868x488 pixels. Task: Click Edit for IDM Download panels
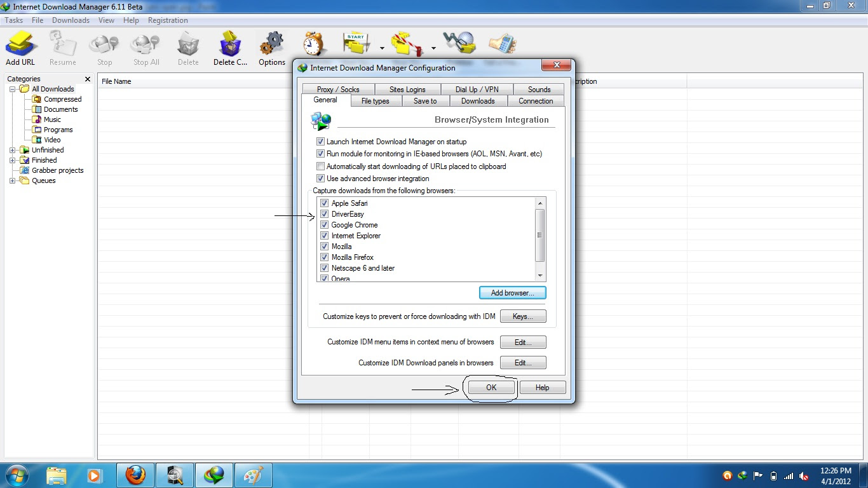[523, 363]
